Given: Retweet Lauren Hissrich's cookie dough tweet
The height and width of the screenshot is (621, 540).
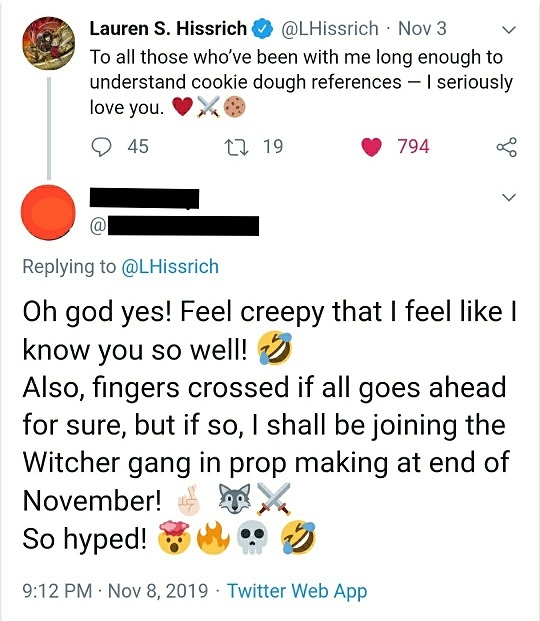Looking at the screenshot, I should pos(236,147).
